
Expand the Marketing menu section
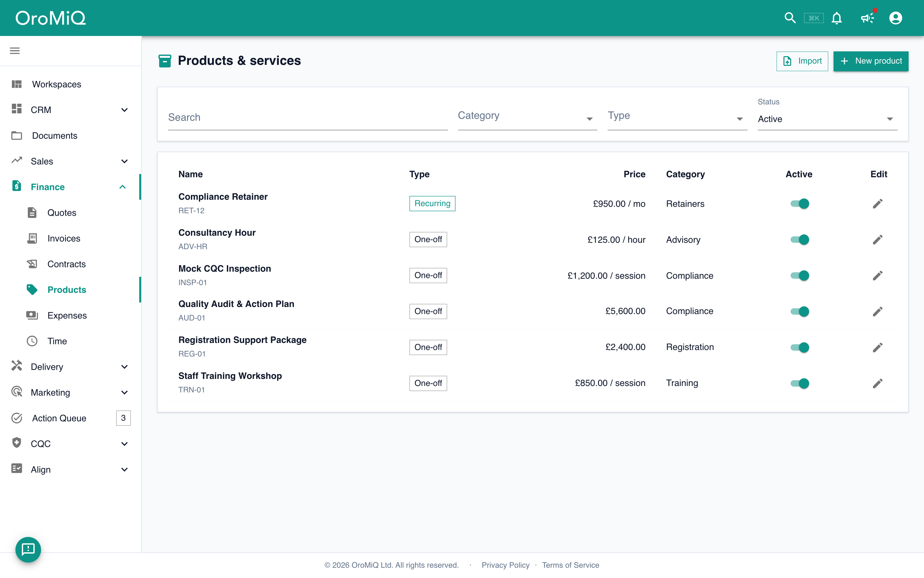tap(71, 392)
